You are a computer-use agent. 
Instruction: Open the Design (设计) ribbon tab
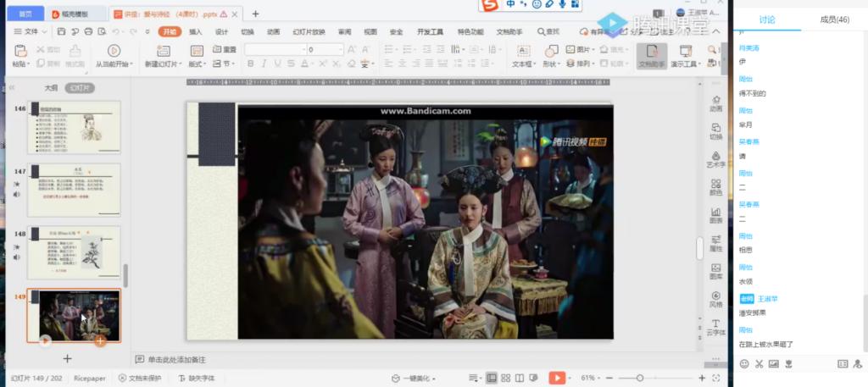(221, 32)
